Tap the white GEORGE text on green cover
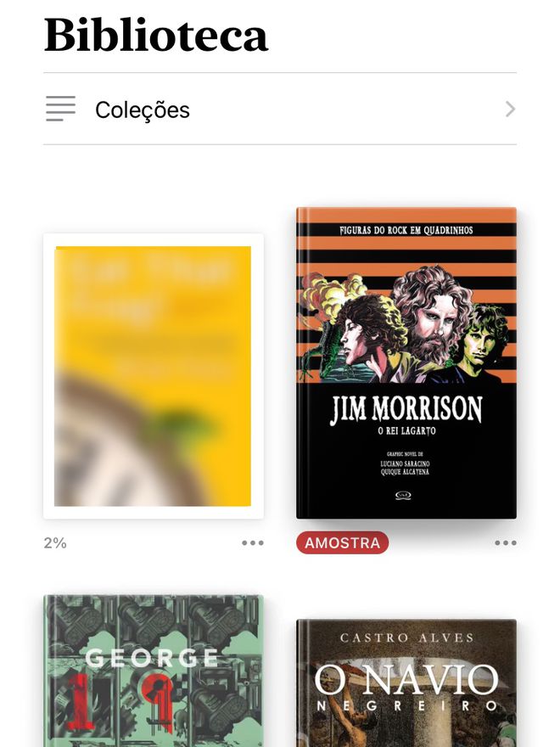Viewport: 560px width, 747px height. 151,659
